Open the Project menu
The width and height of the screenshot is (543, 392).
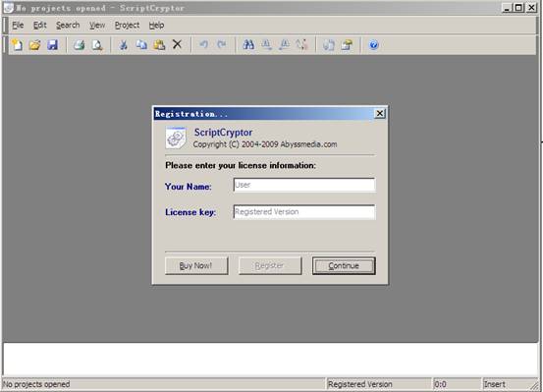tap(127, 26)
